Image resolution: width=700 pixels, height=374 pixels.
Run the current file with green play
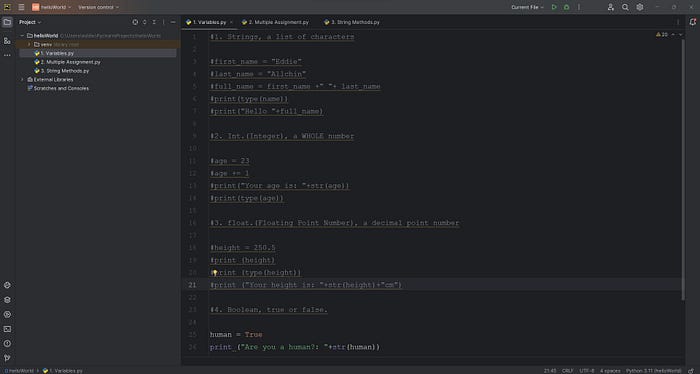[x=554, y=7]
